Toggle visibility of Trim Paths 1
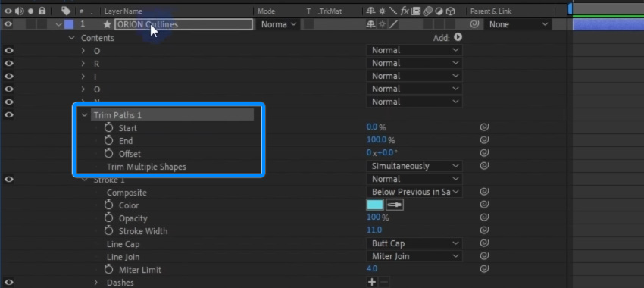This screenshot has width=644, height=288. pyautogui.click(x=8, y=114)
